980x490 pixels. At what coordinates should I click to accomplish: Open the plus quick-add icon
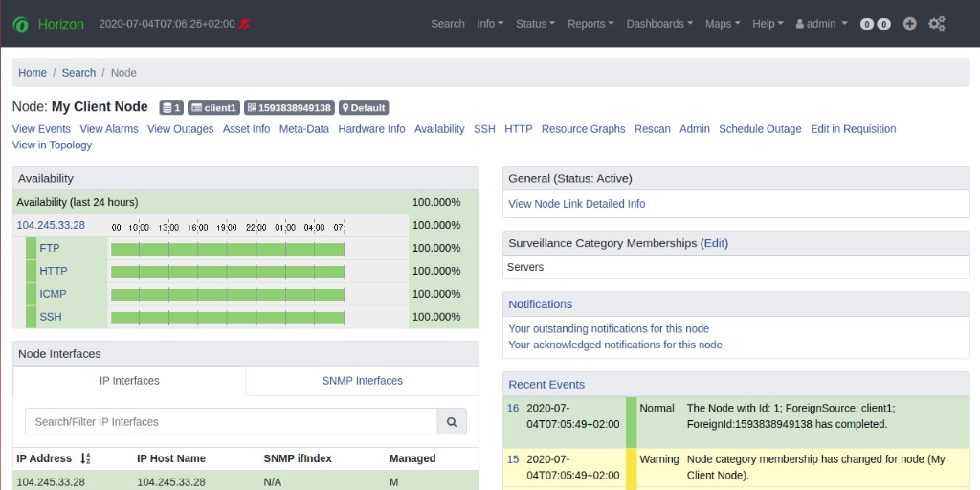click(x=910, y=24)
